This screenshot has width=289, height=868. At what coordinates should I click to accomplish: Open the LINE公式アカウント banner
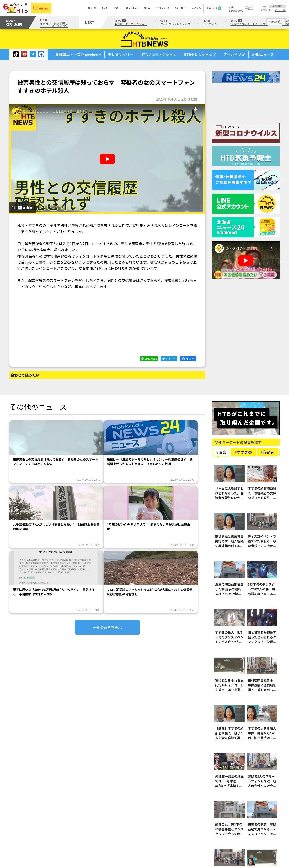coord(246,203)
